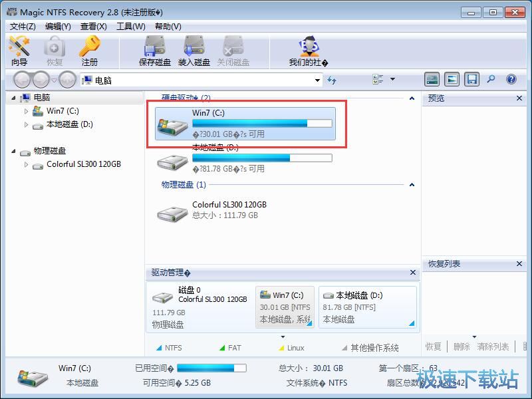
Task: Open the 工具(W) menu
Action: click(x=130, y=27)
